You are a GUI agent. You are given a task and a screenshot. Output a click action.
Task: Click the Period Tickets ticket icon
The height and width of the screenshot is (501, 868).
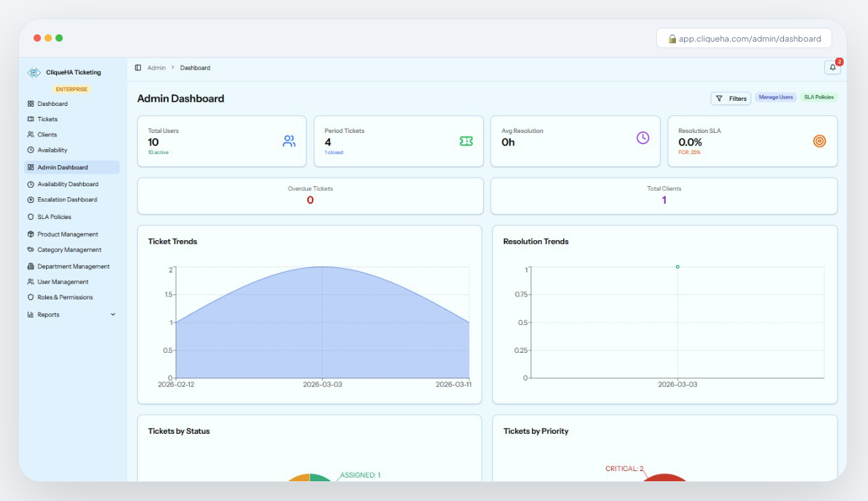click(466, 141)
